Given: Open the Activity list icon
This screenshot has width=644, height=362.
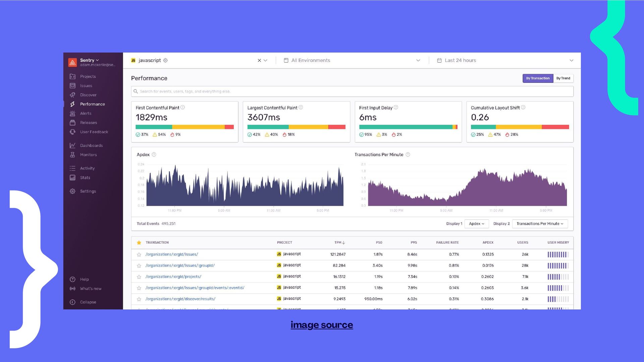Looking at the screenshot, I should pos(72,168).
